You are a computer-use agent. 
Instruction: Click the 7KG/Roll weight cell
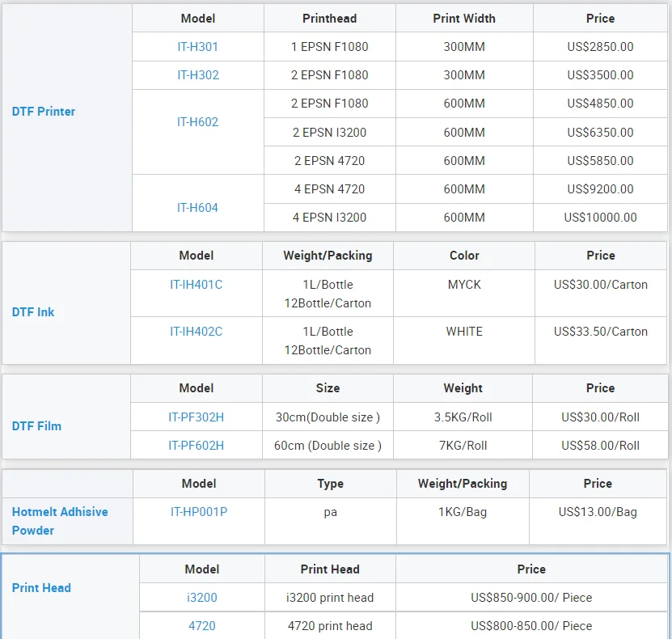click(x=463, y=446)
